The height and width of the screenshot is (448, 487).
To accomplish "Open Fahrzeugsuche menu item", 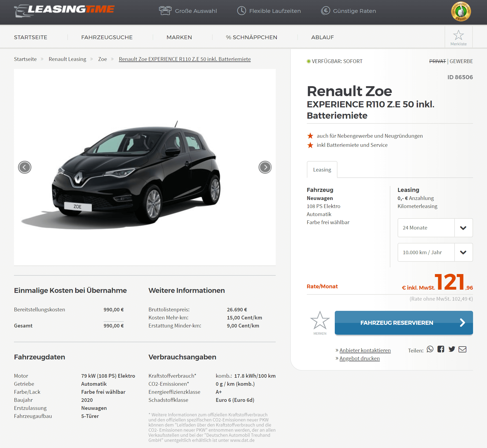I will [x=107, y=37].
